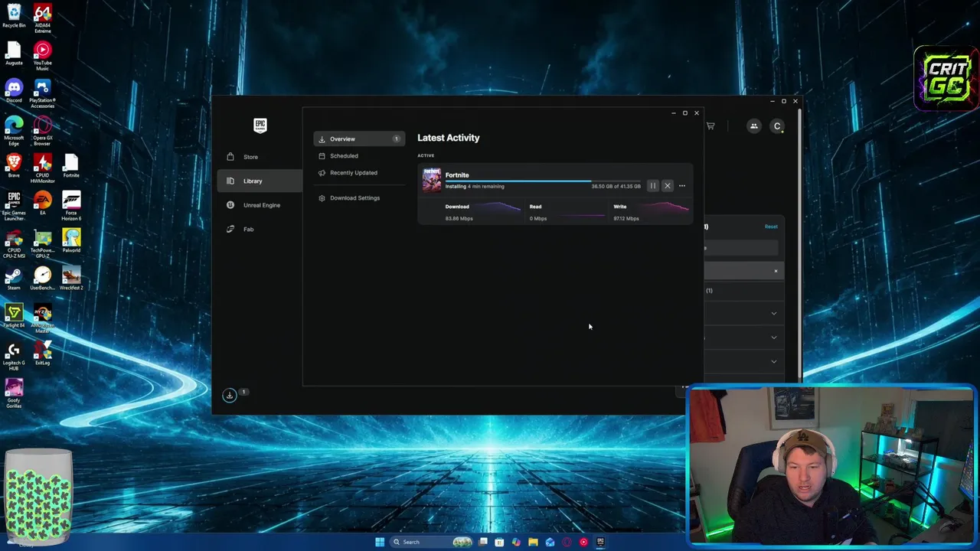Screen dimensions: 980x551
Task: Select the Overview downloads tab
Action: click(x=359, y=139)
